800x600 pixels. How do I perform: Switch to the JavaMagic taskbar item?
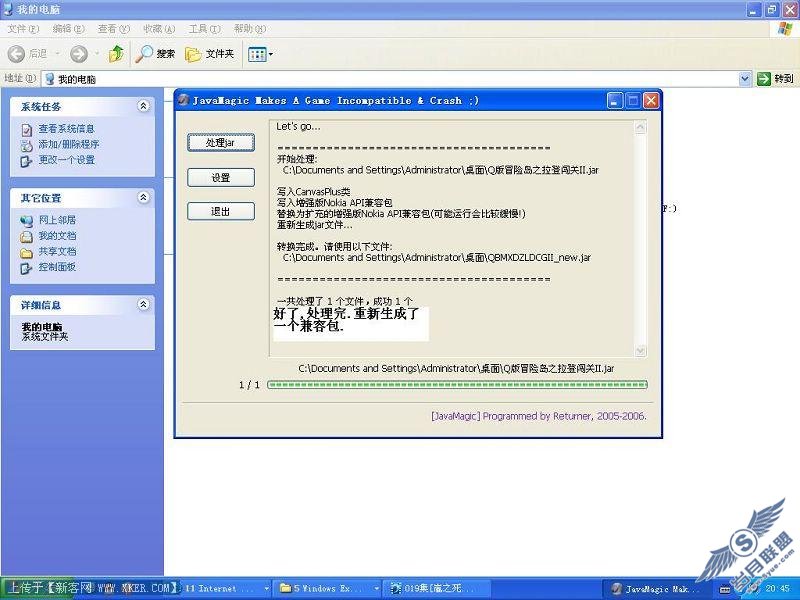(x=657, y=589)
